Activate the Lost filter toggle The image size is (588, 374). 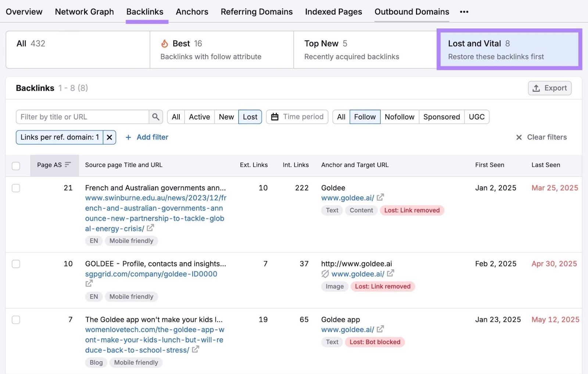(250, 117)
